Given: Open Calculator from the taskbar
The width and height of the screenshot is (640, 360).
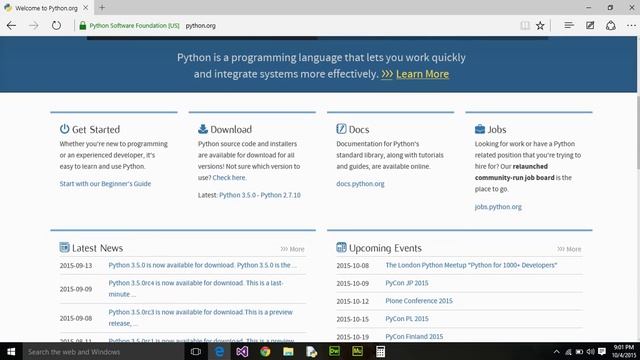Looking at the screenshot, I should point(380,351).
